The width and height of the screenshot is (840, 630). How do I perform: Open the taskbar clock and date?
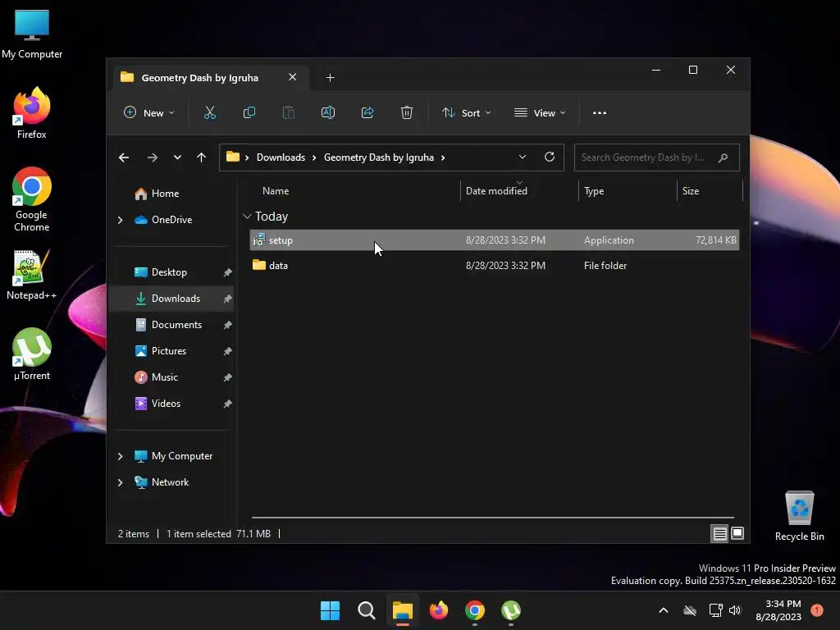coord(778,610)
